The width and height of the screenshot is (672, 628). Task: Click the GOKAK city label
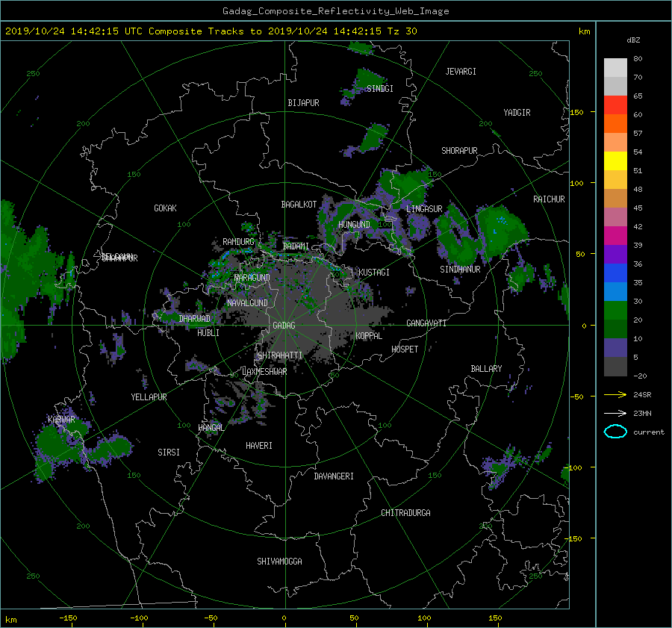coord(166,208)
